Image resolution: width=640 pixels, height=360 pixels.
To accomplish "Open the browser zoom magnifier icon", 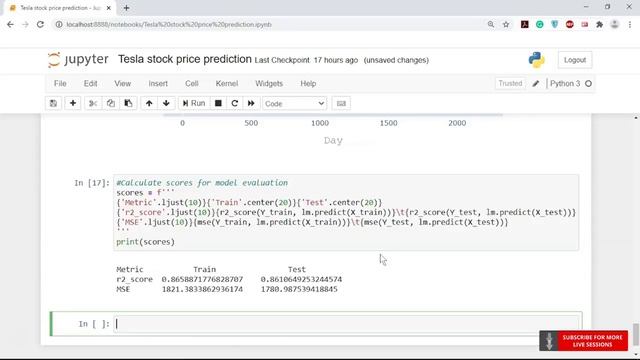I will pyautogui.click(x=491, y=24).
